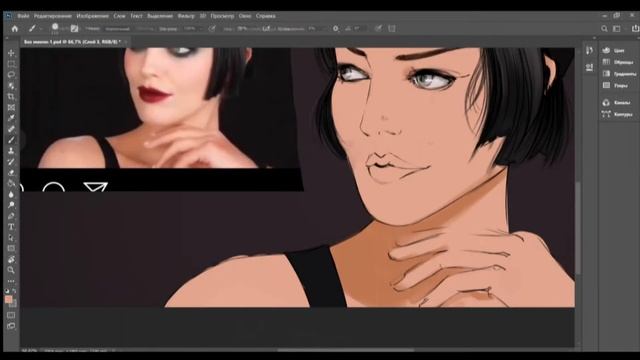Toggle pressure for opacity button

point(212,29)
